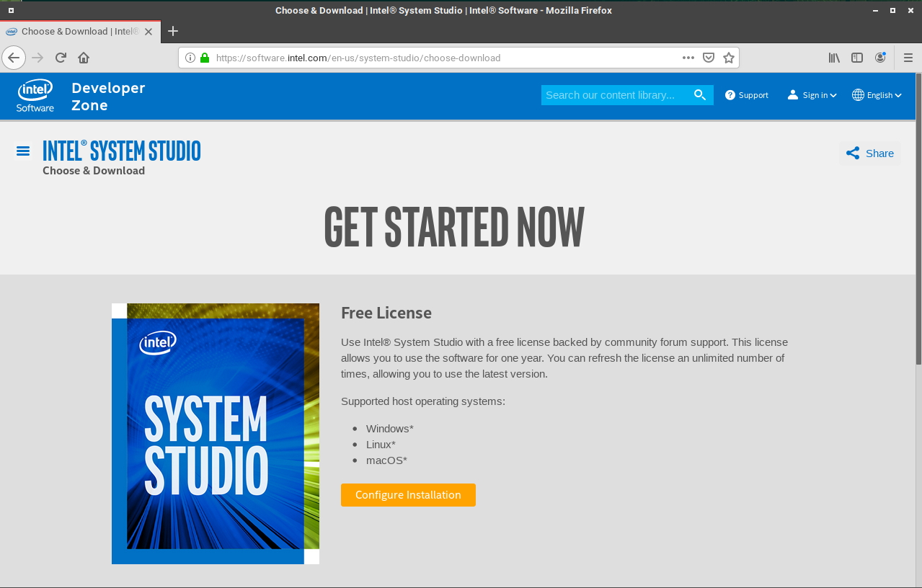Click the Linux* list item
922x588 pixels.
point(381,445)
